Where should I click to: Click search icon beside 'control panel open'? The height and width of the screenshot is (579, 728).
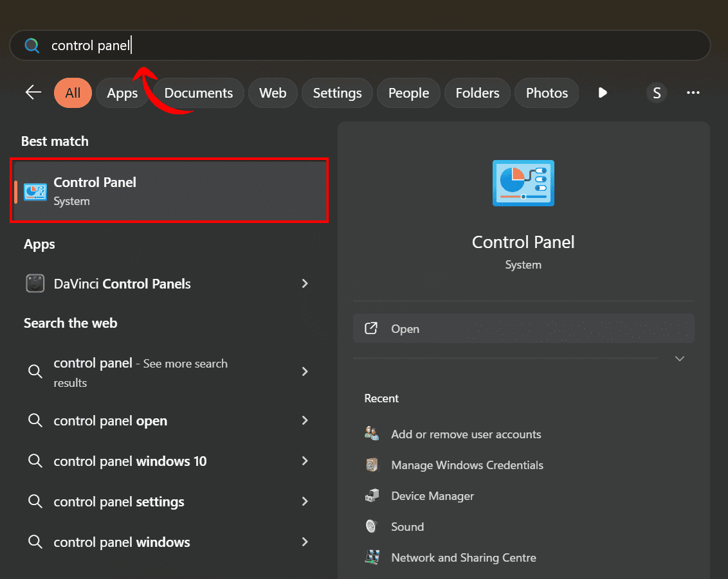click(x=35, y=420)
